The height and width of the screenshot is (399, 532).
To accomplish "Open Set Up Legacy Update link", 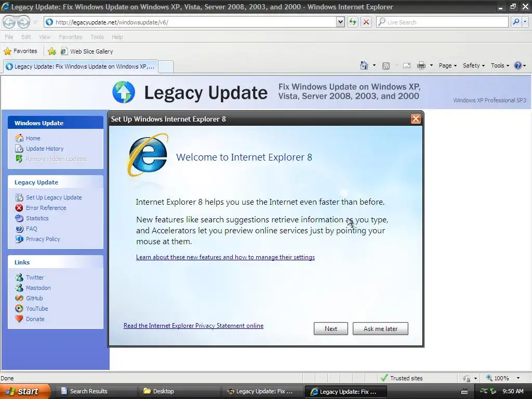I will pos(54,197).
